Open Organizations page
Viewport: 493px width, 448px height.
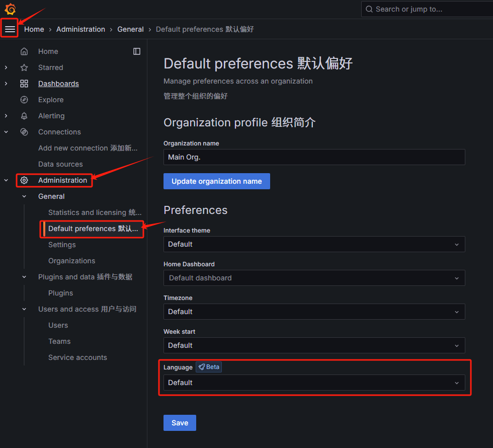pyautogui.click(x=71, y=261)
